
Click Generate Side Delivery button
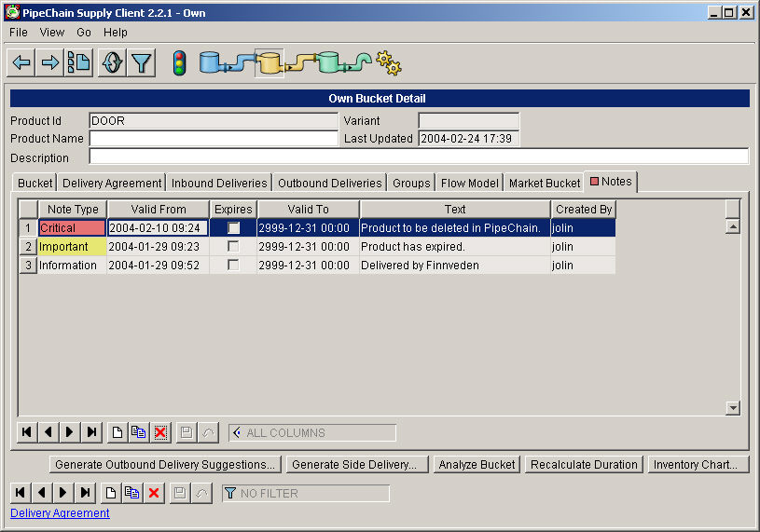click(358, 464)
